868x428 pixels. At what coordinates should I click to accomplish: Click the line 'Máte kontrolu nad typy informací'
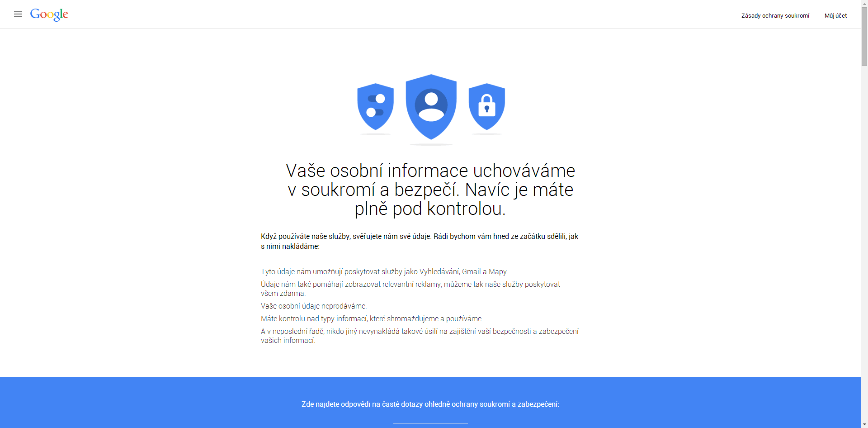click(372, 319)
